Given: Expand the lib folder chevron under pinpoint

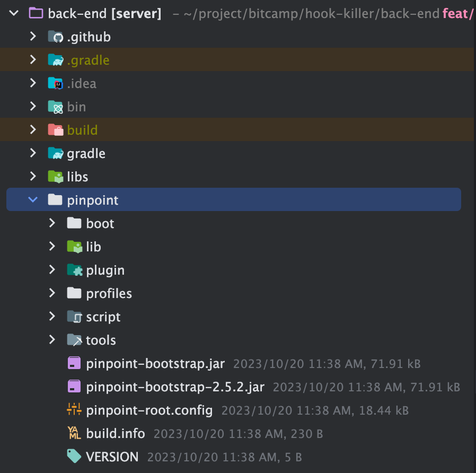Looking at the screenshot, I should [x=52, y=246].
